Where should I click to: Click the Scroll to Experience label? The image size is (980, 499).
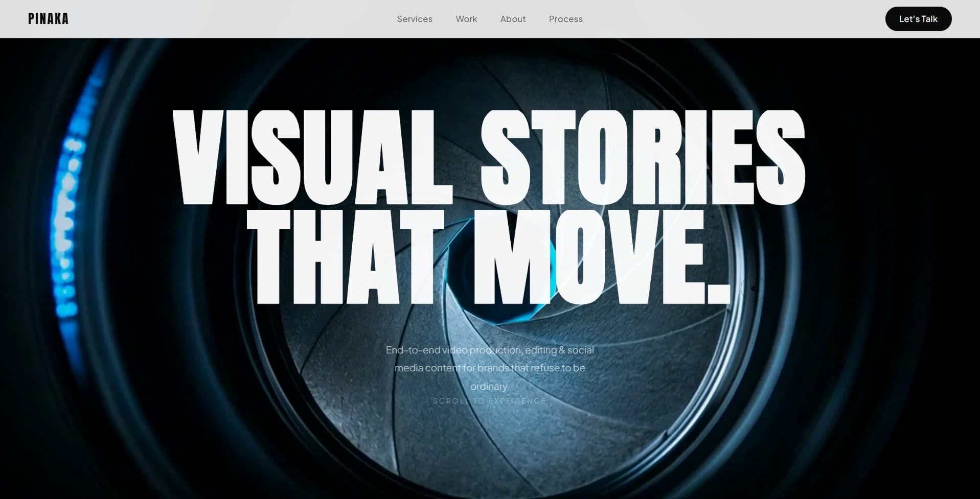point(490,401)
